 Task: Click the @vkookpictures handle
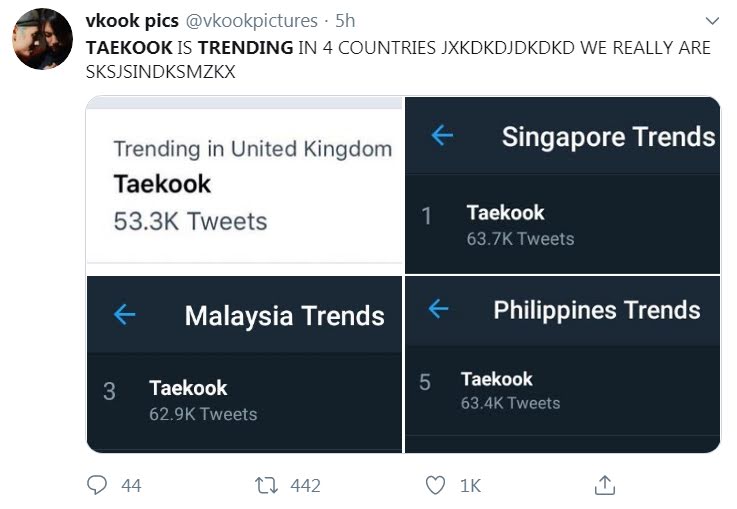[x=252, y=20]
